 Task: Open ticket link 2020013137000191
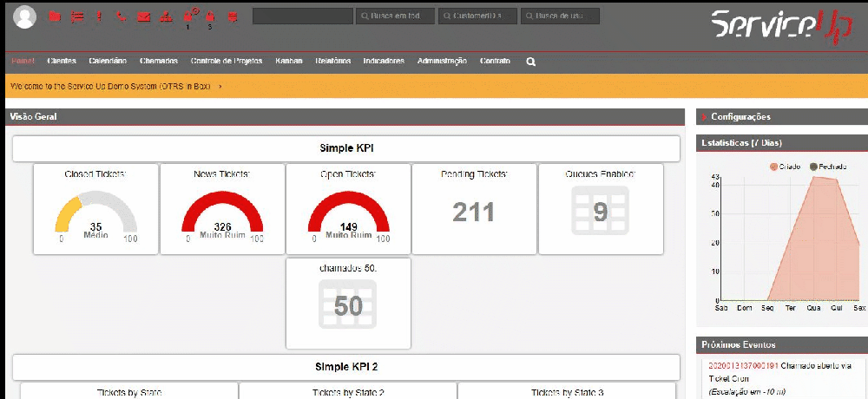click(743, 366)
